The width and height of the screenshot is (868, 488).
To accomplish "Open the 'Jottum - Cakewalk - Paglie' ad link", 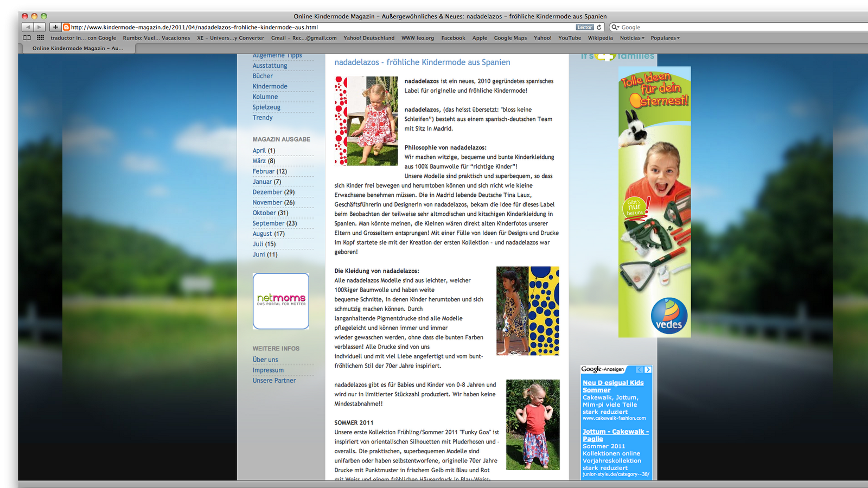I will (x=616, y=435).
